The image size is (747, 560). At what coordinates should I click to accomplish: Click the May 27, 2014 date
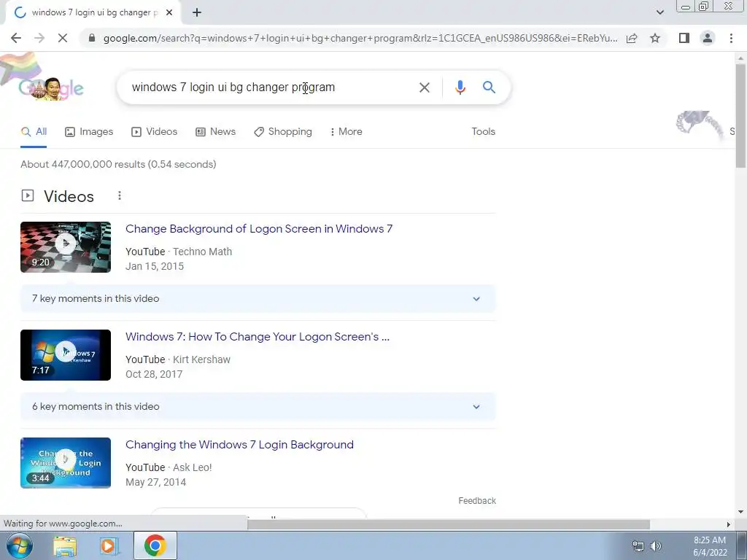pyautogui.click(x=156, y=483)
